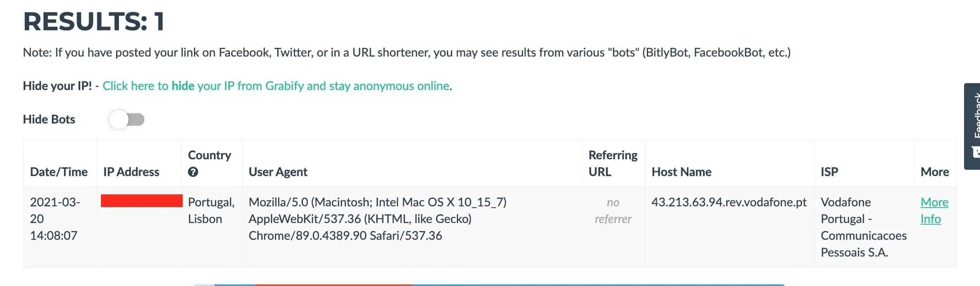Image resolution: width=980 pixels, height=286 pixels.
Task: Click the ISP column header
Action: pyautogui.click(x=829, y=172)
